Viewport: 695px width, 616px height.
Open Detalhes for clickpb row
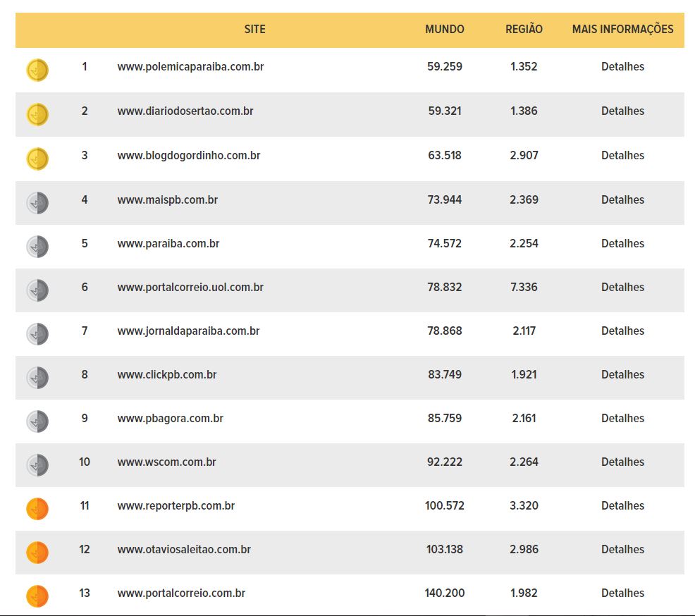(x=622, y=374)
